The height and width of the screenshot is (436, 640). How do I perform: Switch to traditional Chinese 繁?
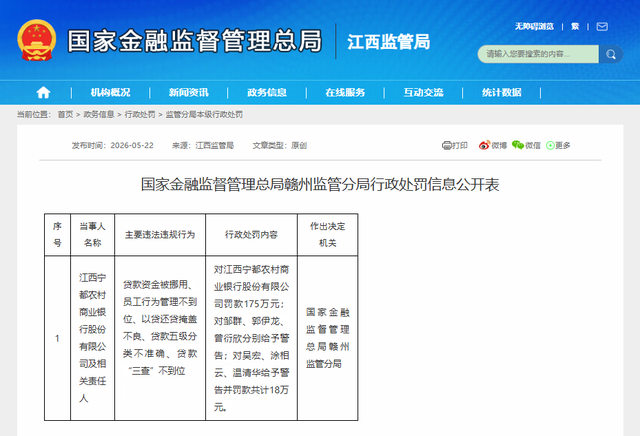coord(575,27)
